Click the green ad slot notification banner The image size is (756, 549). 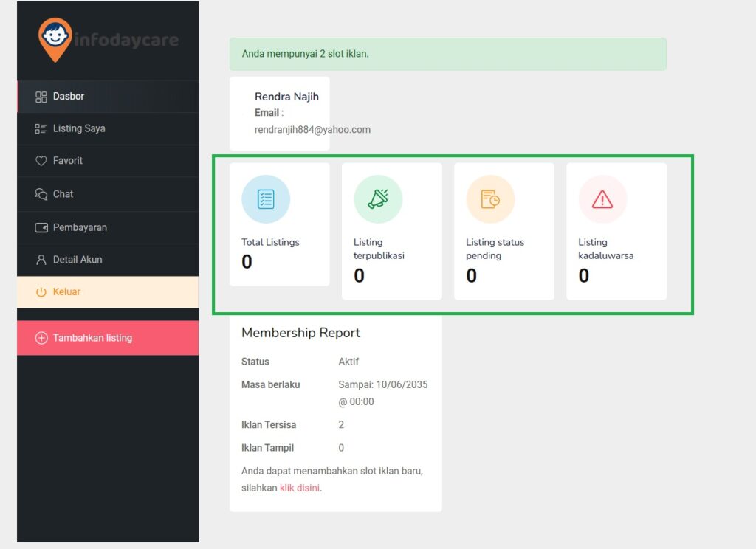click(447, 54)
